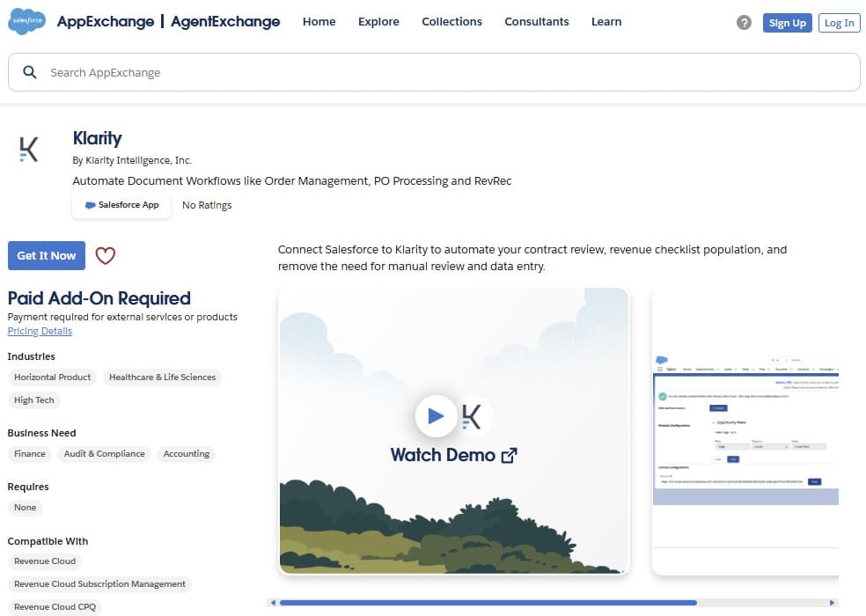Play the Watch Demo video
Image resolution: width=866 pixels, height=616 pixels.
436,416
